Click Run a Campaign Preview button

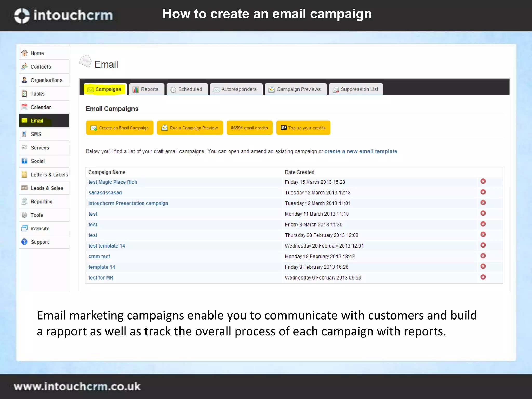click(x=190, y=128)
